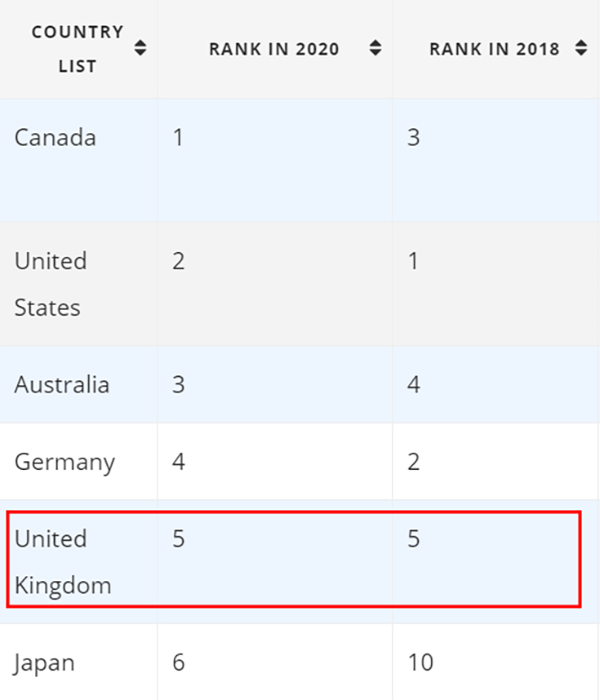
Task: Sort table by Country List arrows
Action: click(140, 48)
